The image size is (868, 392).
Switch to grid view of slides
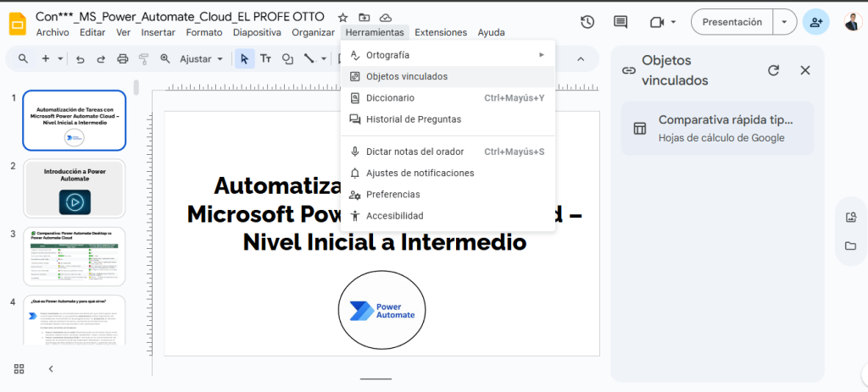point(19,368)
